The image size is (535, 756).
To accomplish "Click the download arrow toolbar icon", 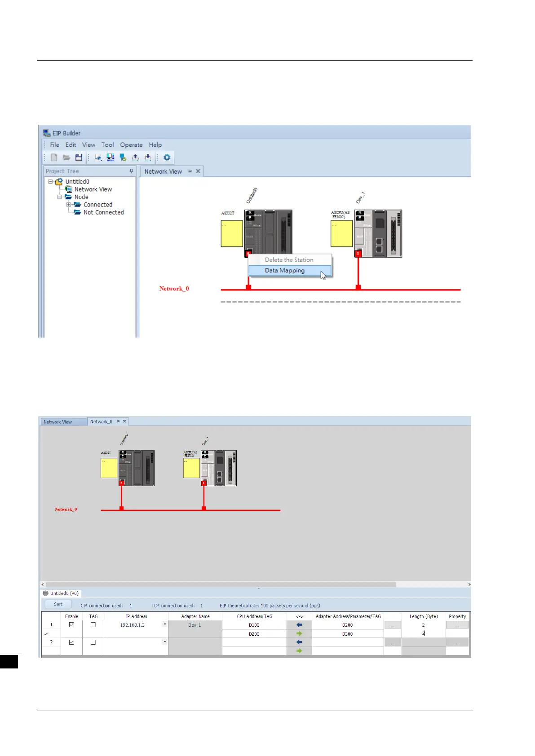I will coord(148,158).
